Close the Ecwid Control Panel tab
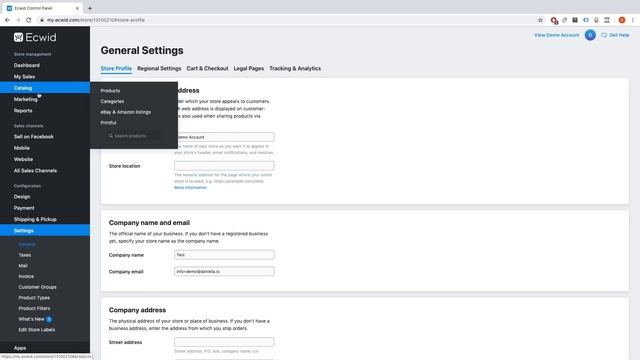Image resolution: width=640 pixels, height=360 pixels. coord(77,8)
